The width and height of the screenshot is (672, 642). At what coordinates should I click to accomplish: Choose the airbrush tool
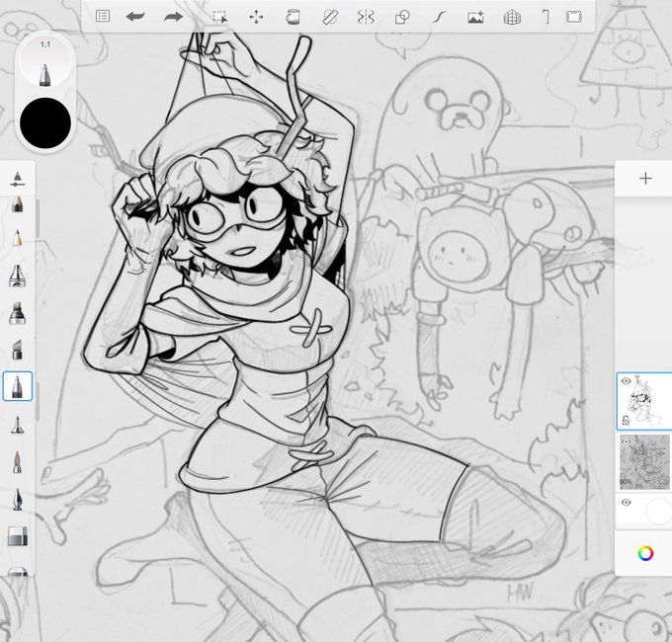(17, 276)
